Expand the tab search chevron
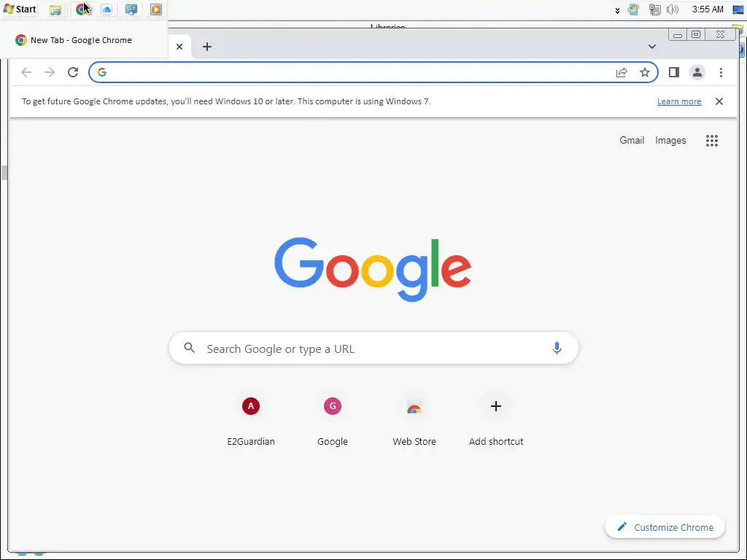Viewport: 747px width, 560px height. pyautogui.click(x=652, y=47)
